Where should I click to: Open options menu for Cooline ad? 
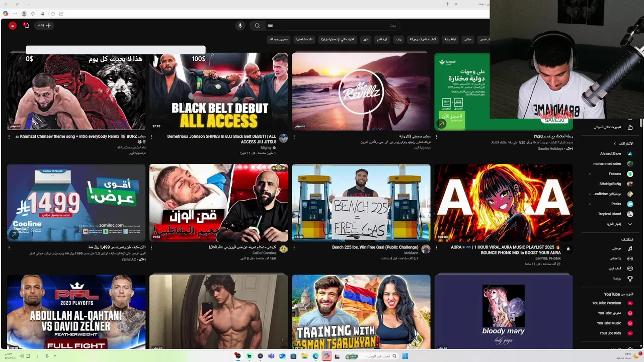coord(9,247)
